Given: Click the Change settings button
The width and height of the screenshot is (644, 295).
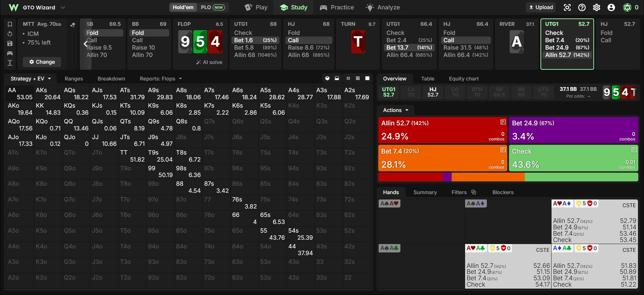Looking at the screenshot, I should (42, 62).
